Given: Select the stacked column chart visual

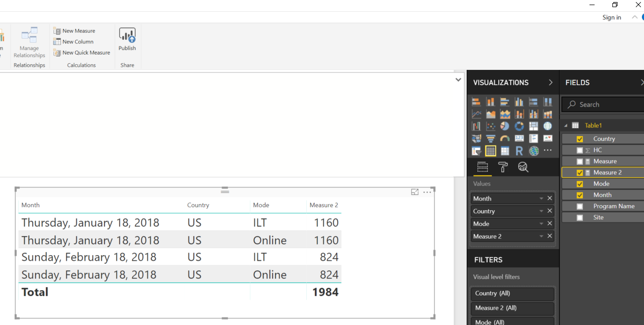Looking at the screenshot, I should [x=491, y=102].
